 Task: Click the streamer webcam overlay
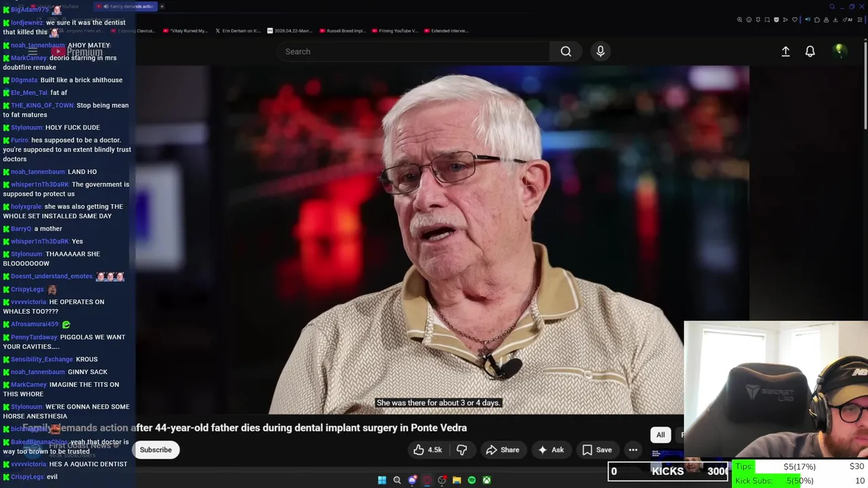pos(776,390)
